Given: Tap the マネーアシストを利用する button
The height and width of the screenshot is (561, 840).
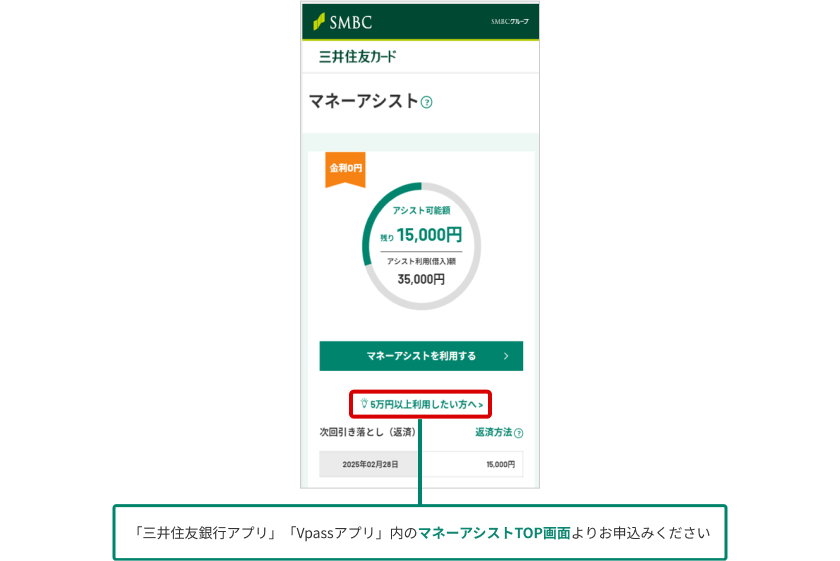Looking at the screenshot, I should tap(421, 356).
